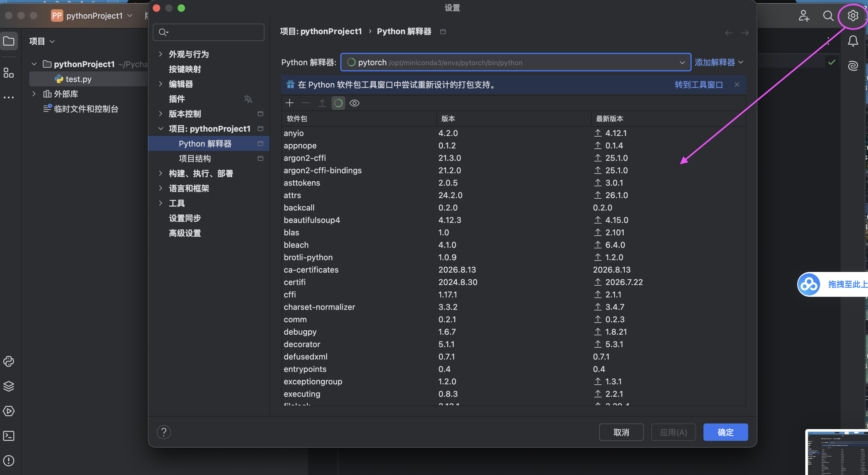
Task: Select the 按键映射 settings page
Action: point(185,69)
